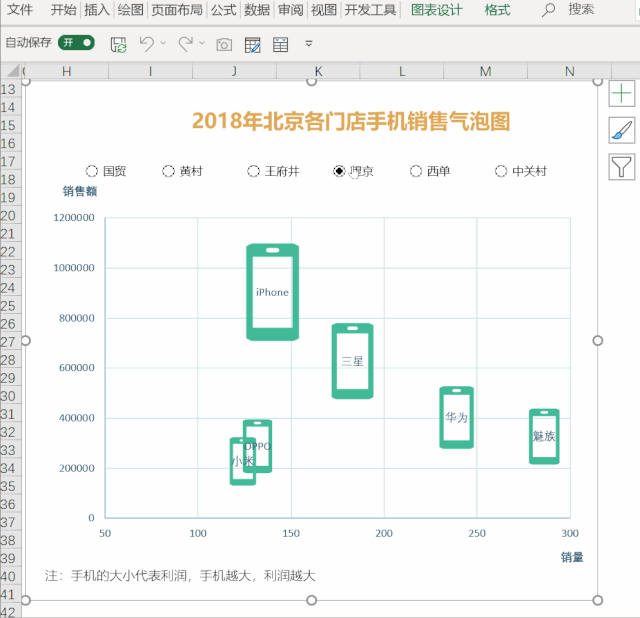
Task: Select row 30 header
Action: 10,396
